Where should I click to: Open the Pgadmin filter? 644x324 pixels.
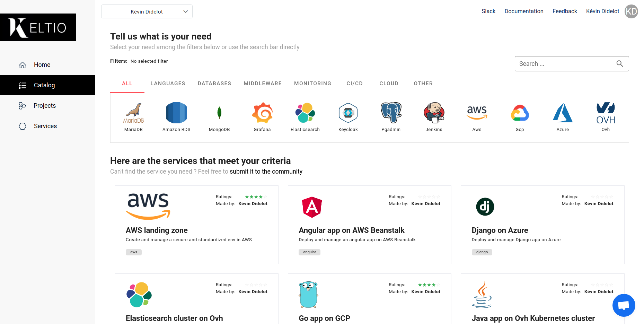[x=391, y=113]
